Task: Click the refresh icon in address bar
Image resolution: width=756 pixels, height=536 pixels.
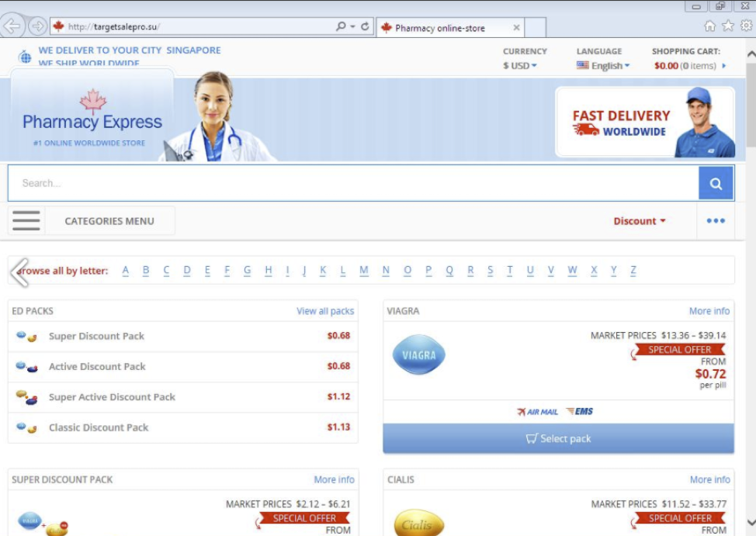Action: pos(365,26)
